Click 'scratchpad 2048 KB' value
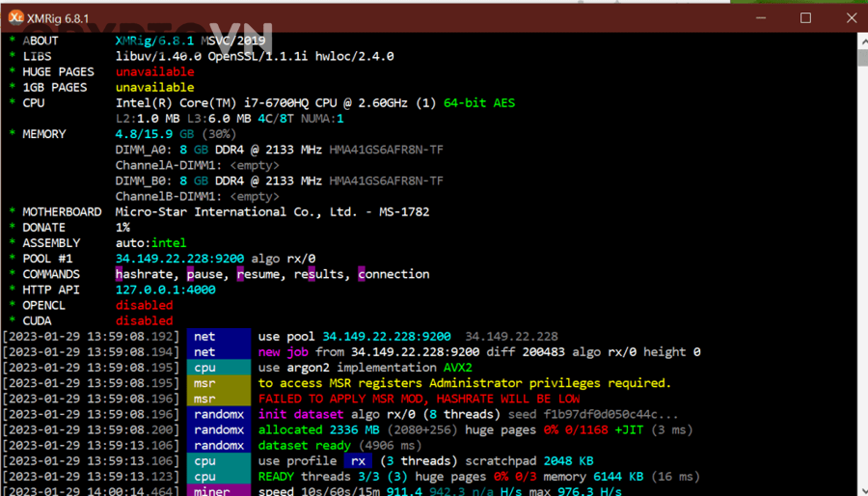 pos(529,460)
